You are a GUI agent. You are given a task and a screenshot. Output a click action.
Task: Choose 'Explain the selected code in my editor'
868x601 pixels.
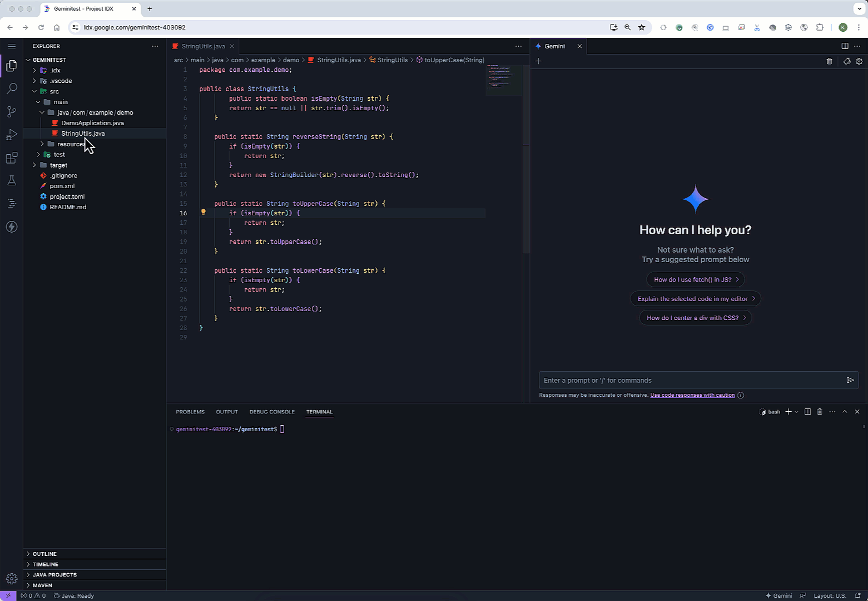point(696,299)
